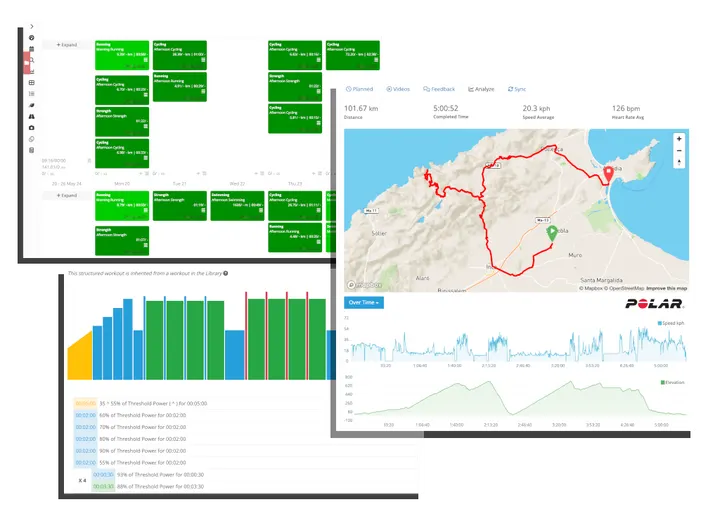The height and width of the screenshot is (528, 720).
Task: Open the line chart sidebar icon
Action: tap(32, 71)
